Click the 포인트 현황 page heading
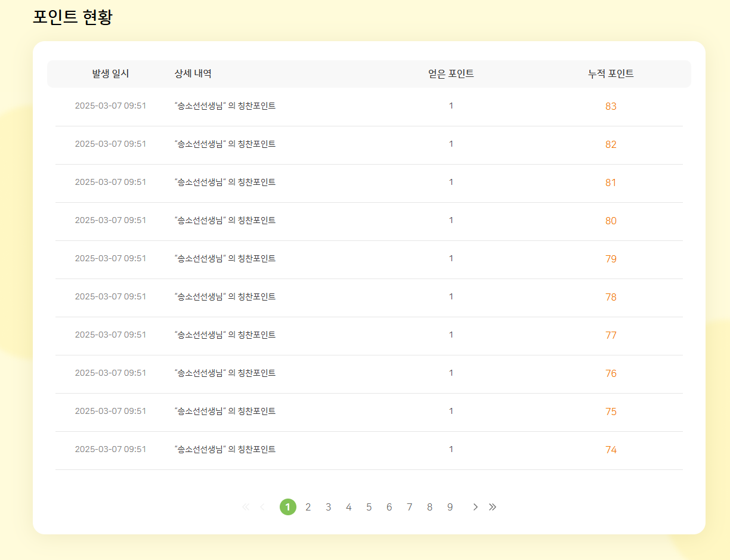730x560 pixels. [72, 17]
